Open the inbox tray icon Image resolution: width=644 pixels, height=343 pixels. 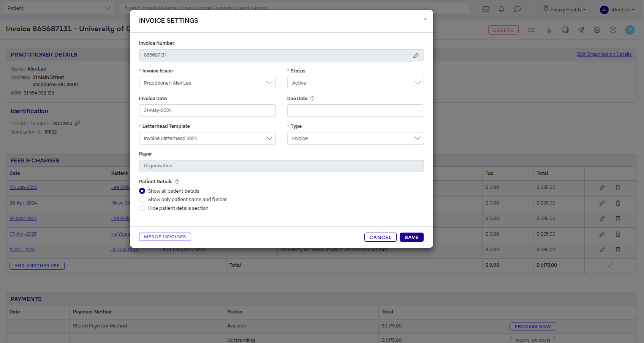coord(486,9)
